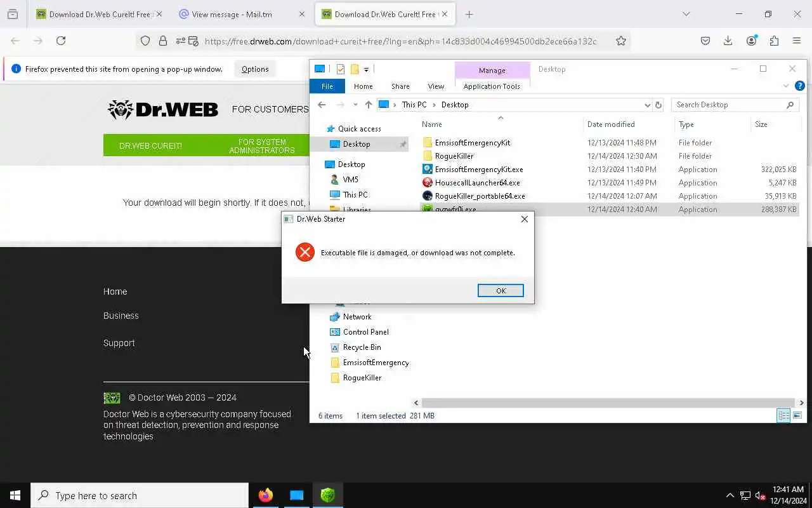Select HousecallLauncher64.exe file

[x=477, y=183]
